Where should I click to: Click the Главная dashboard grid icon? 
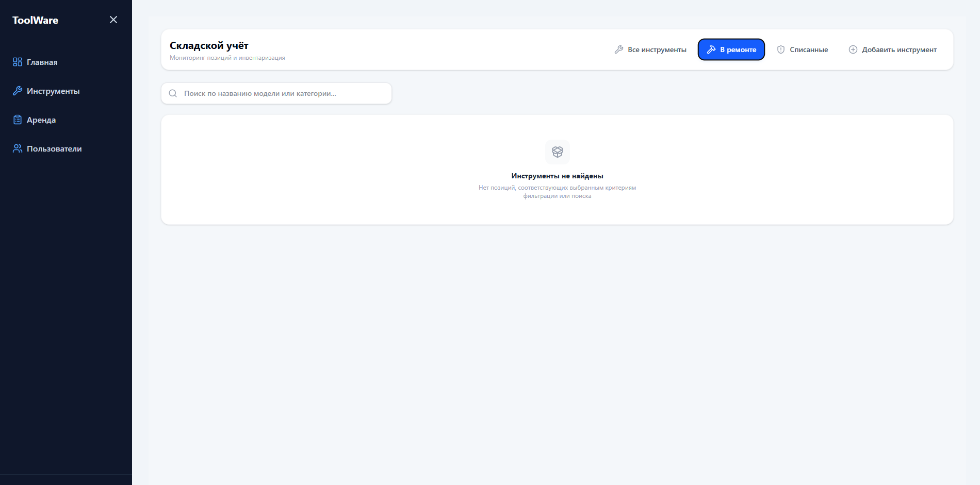(18, 62)
